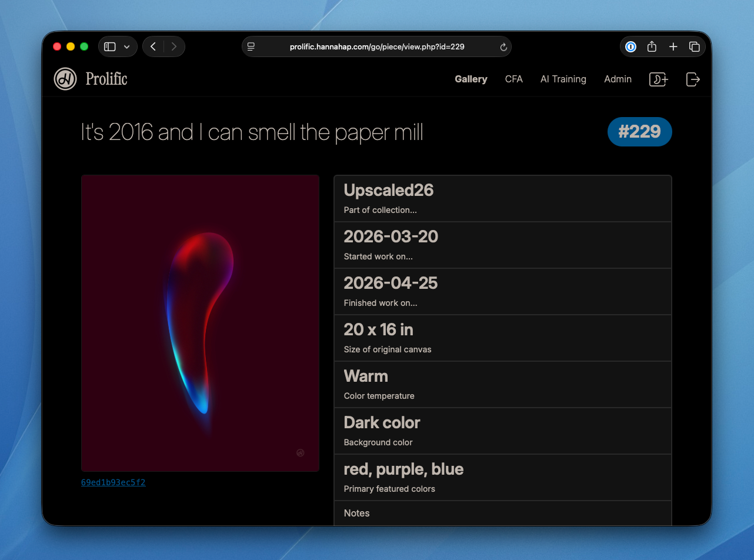Image resolution: width=754 pixels, height=560 pixels.
Task: Open the CFA nav item
Action: point(513,79)
